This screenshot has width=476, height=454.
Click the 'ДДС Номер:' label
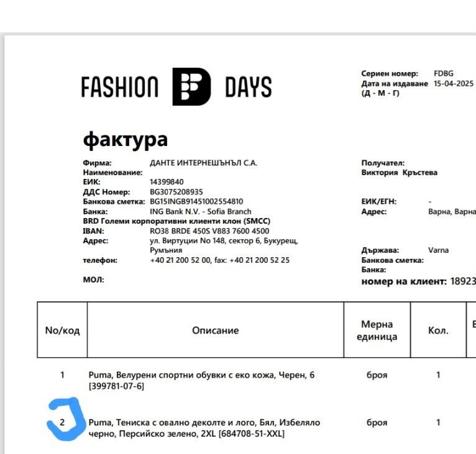tap(106, 192)
